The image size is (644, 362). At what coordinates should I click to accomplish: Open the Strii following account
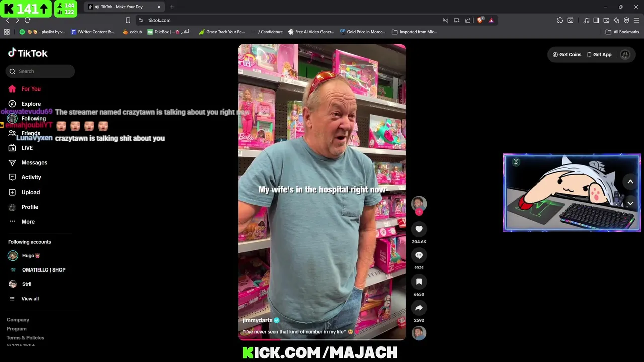pos(20,284)
